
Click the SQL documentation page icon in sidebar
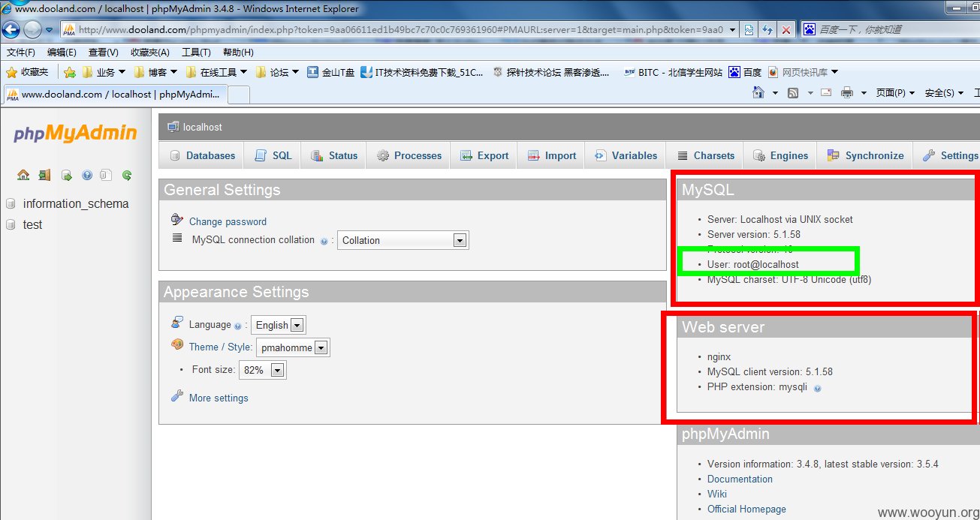tap(106, 175)
